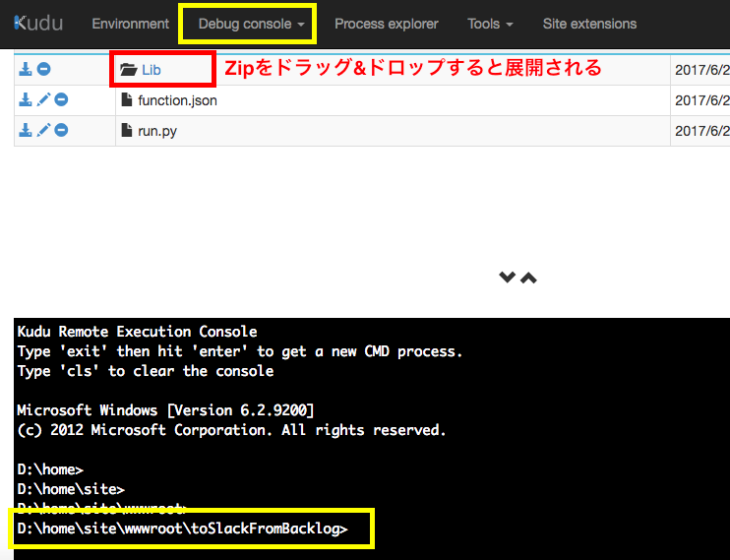Click the run.py file name
The height and width of the screenshot is (560, 730).
pyautogui.click(x=157, y=131)
